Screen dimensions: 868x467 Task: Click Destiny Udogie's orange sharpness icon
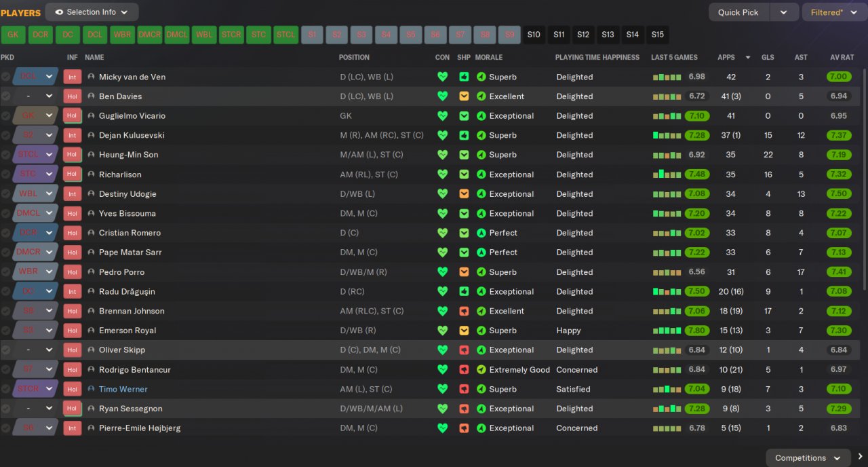[x=464, y=194]
